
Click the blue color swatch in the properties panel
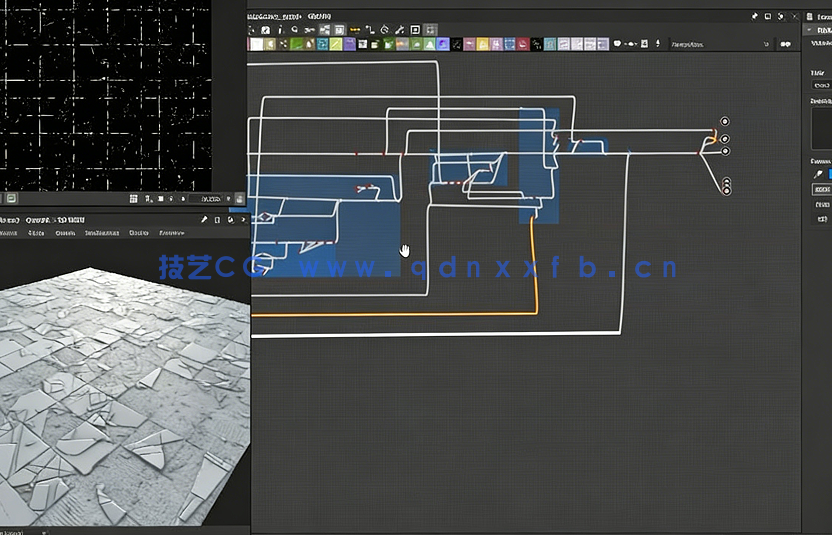point(830,174)
